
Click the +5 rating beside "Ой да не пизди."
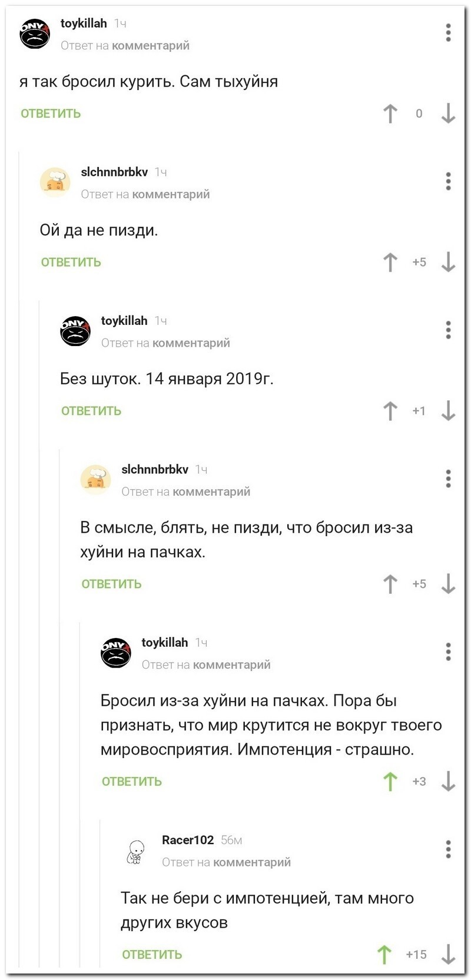click(419, 263)
